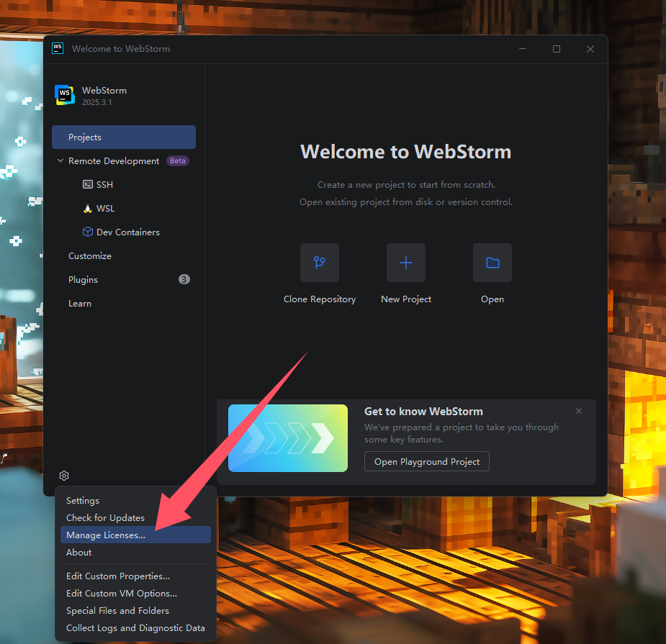Launch the Open Playground Project
This screenshot has width=666, height=644.
point(426,461)
